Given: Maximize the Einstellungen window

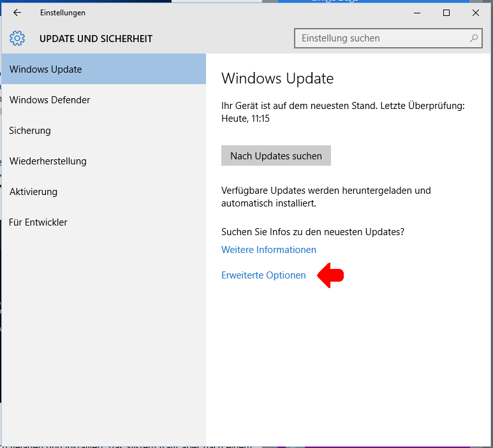Looking at the screenshot, I should (x=446, y=13).
